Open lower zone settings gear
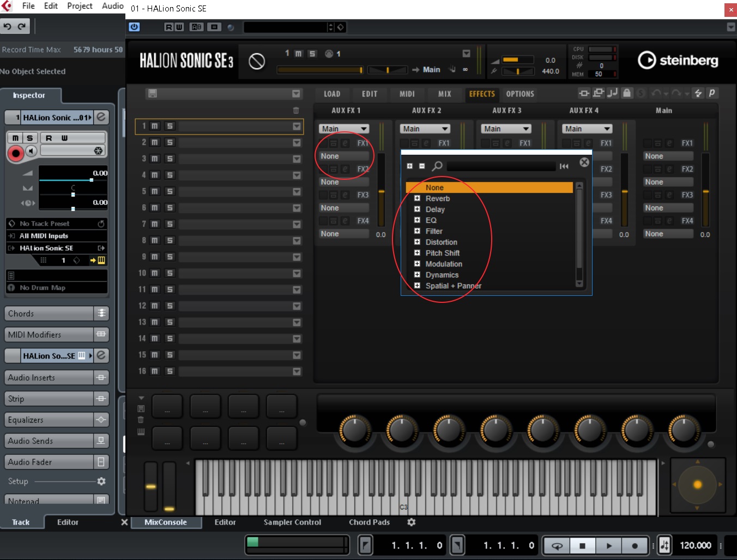 pyautogui.click(x=412, y=522)
